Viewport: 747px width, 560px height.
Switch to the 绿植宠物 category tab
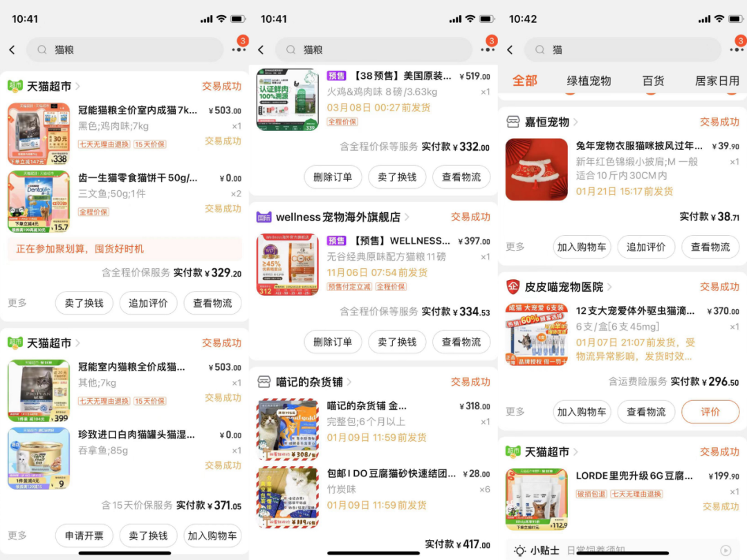tap(589, 80)
